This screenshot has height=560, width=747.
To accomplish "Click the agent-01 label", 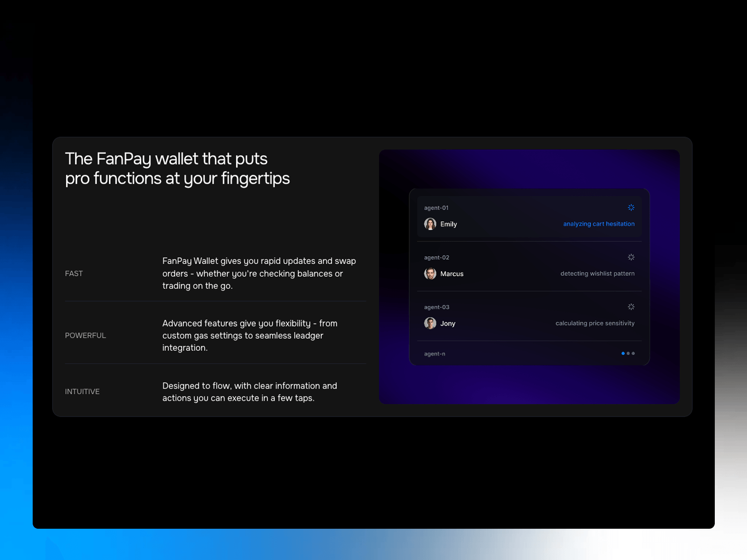I will coord(436,208).
